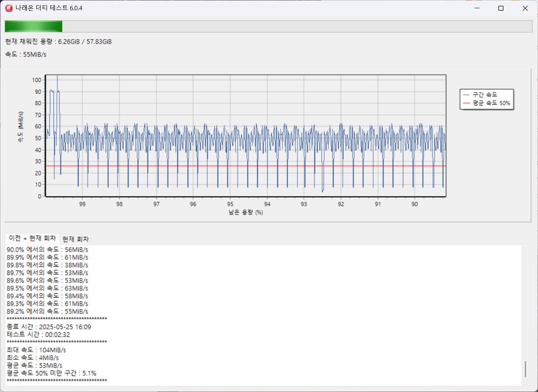Click the log panel vertical scrollbar thumb
Image resolution: width=538 pixels, height=392 pixels.
coord(525,369)
